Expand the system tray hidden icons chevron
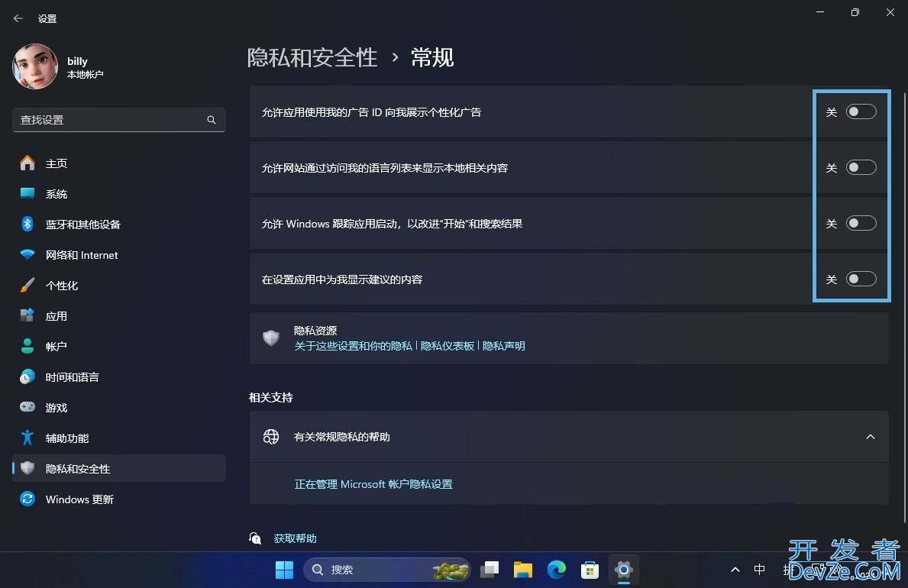The image size is (908, 588). point(735,570)
